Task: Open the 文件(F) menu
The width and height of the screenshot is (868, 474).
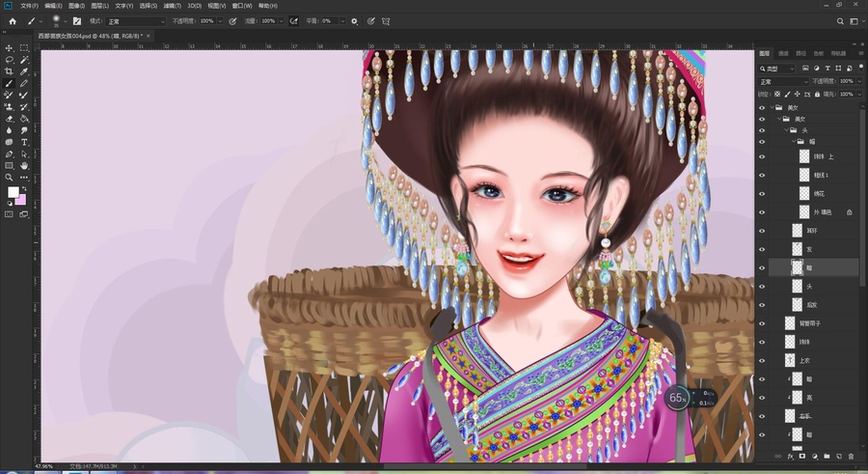Action: tap(29, 6)
